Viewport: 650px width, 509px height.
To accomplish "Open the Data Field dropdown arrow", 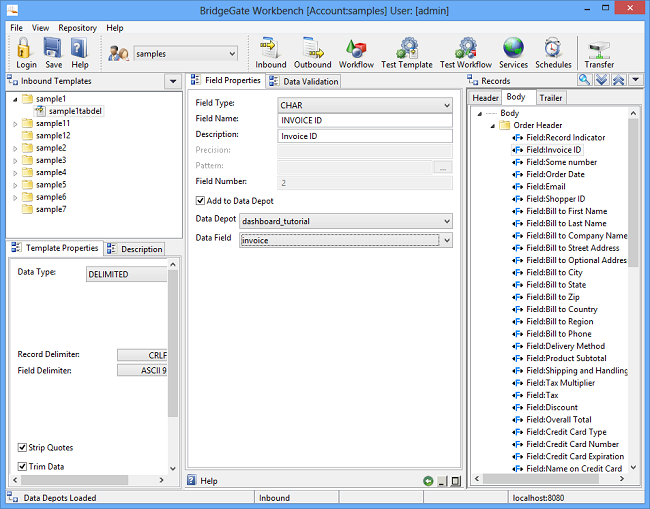I will coord(447,240).
